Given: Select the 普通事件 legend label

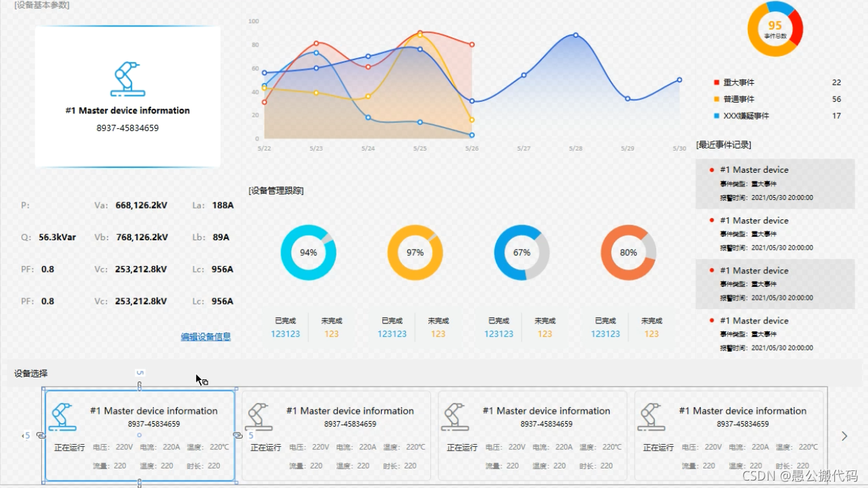Looking at the screenshot, I should click(x=739, y=99).
